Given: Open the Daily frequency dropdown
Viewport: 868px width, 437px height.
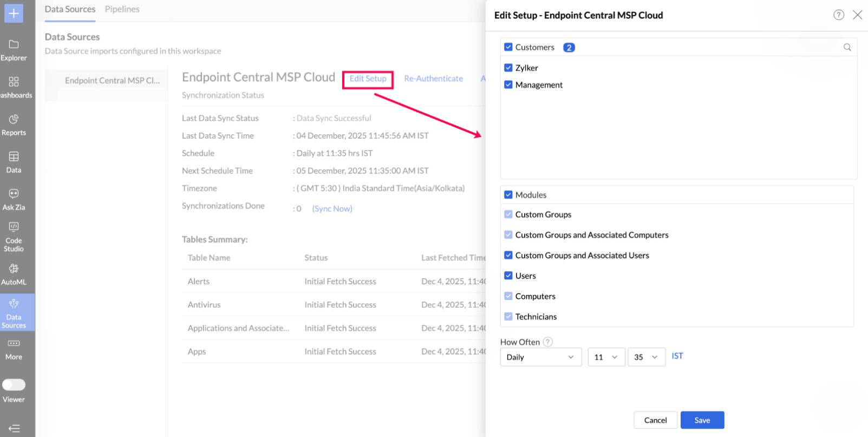Looking at the screenshot, I should (x=540, y=357).
